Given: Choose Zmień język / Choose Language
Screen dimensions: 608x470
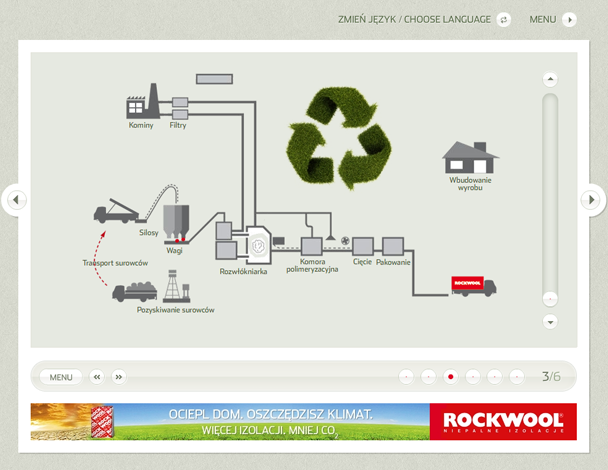Looking at the screenshot, I should click(415, 19).
